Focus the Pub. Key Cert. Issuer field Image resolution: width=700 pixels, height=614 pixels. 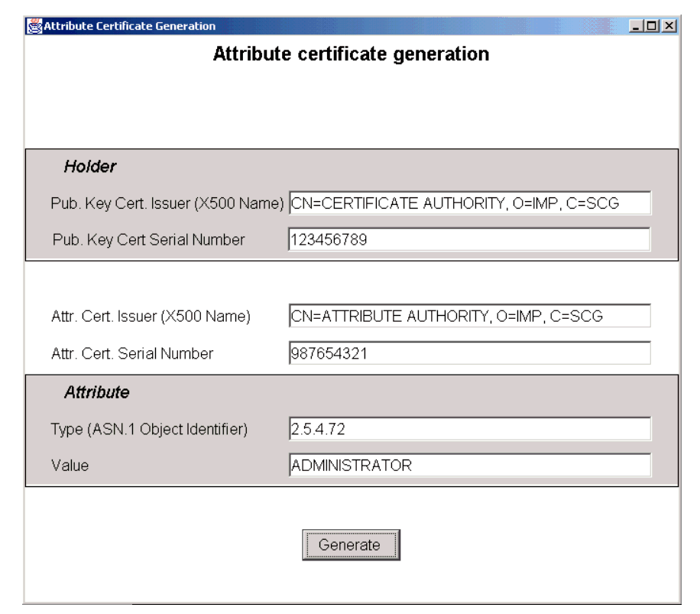[x=469, y=203]
